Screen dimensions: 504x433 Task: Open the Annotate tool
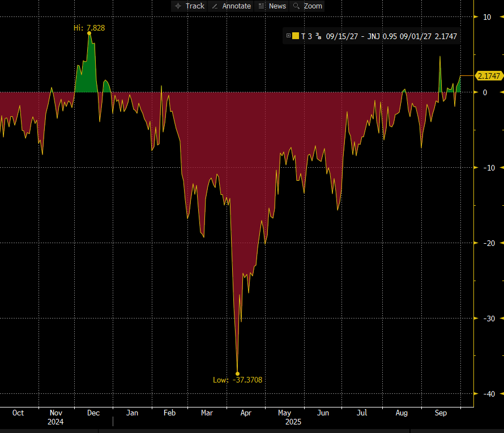click(x=232, y=6)
